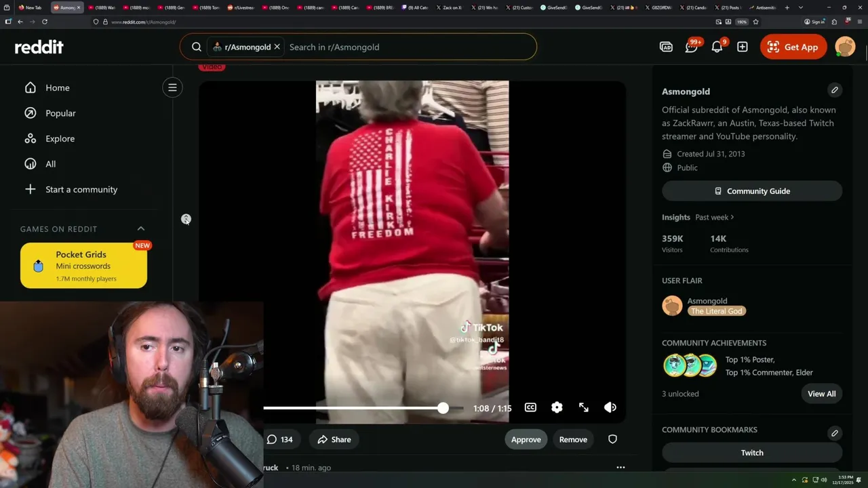Open the tracking protection shield icon
Image resolution: width=868 pixels, height=488 pixels.
tap(96, 22)
